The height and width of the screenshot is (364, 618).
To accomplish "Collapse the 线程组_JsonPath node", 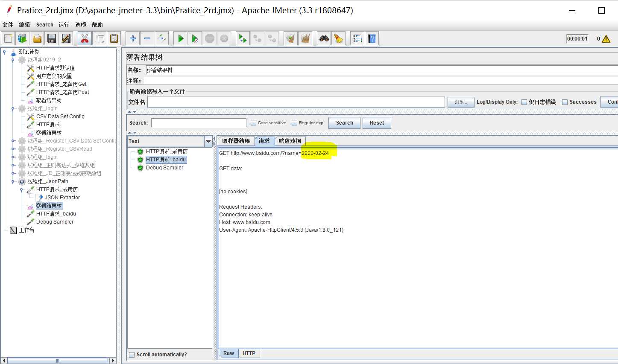I will (x=13, y=182).
